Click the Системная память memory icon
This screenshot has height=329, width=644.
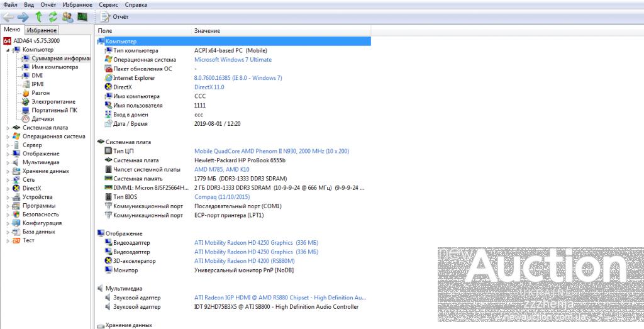(x=108, y=179)
